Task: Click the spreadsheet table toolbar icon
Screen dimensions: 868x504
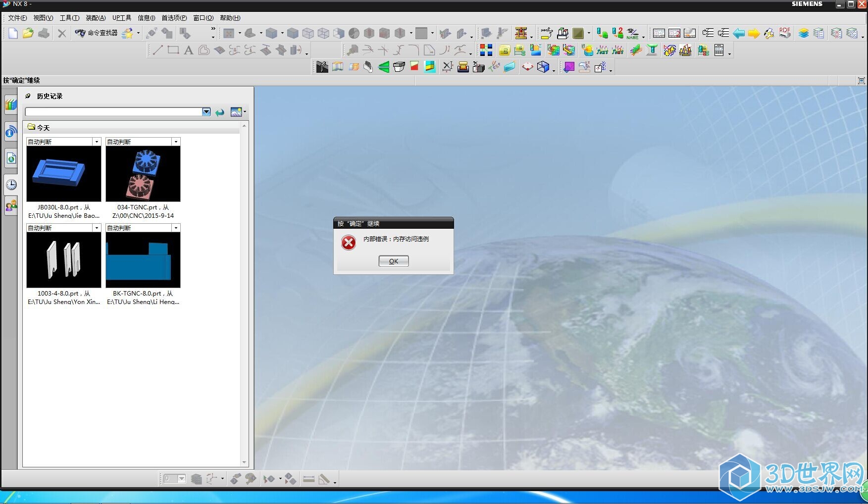Action: (719, 50)
